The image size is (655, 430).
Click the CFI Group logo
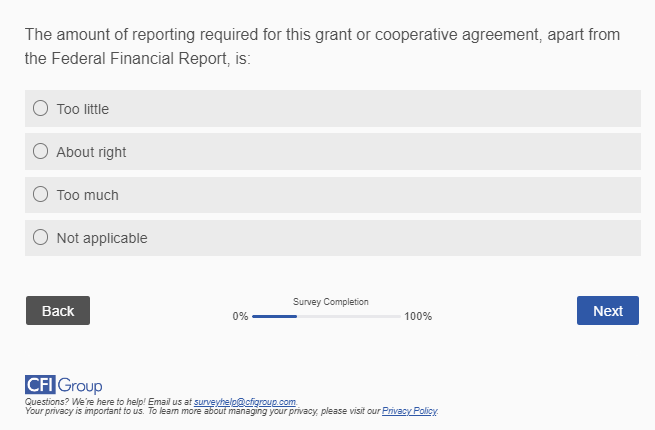(x=63, y=385)
